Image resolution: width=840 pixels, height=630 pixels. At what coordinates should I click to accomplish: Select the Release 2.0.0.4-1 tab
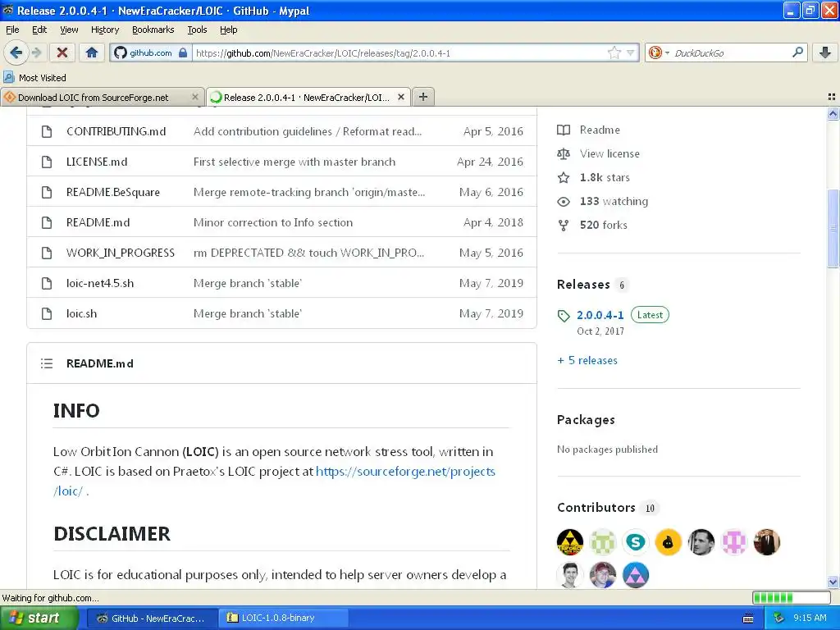pyautogui.click(x=308, y=97)
